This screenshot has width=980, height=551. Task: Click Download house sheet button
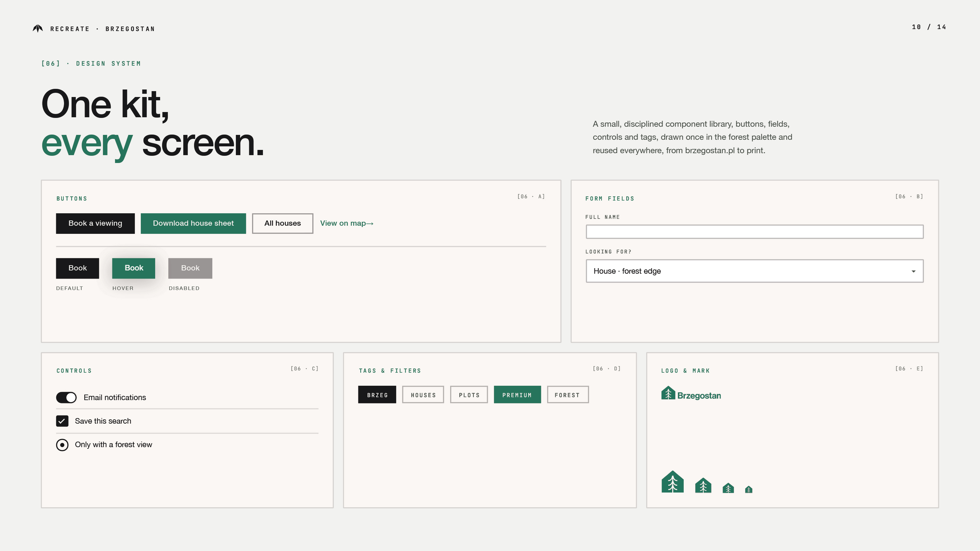click(193, 223)
